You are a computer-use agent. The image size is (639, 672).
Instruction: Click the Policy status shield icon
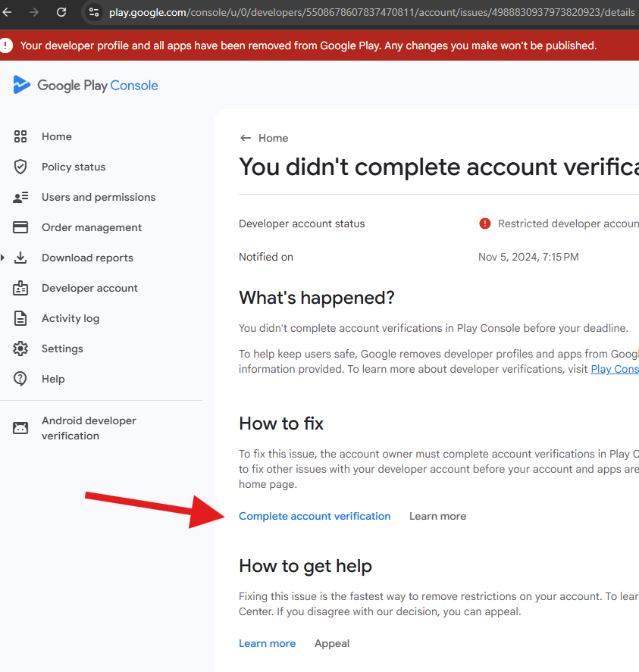[20, 167]
